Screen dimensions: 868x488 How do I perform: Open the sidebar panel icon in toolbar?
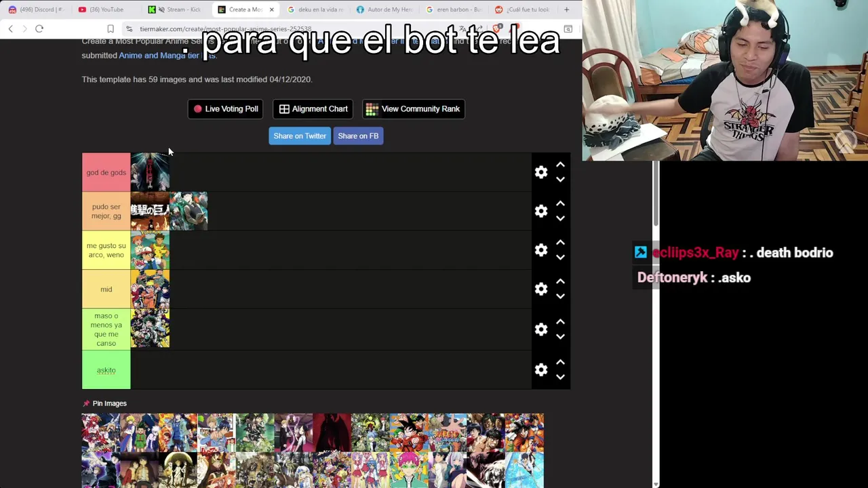[568, 28]
